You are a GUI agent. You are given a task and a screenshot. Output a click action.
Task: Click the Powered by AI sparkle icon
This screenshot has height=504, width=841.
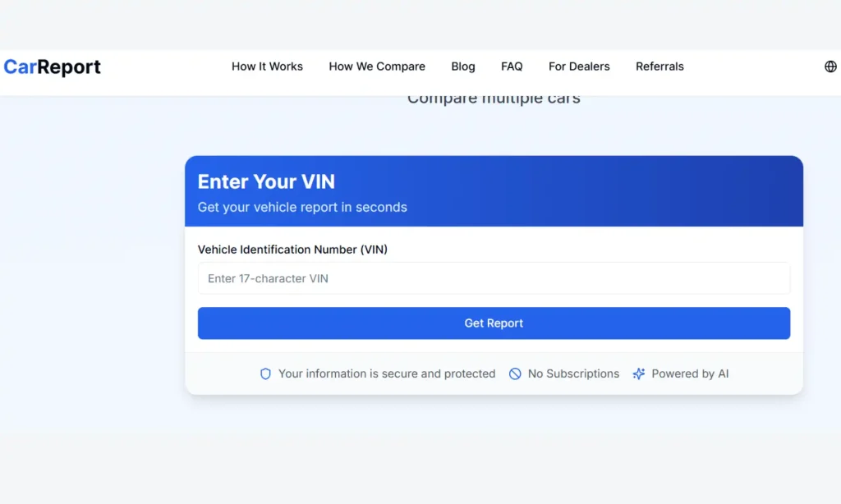(638, 373)
